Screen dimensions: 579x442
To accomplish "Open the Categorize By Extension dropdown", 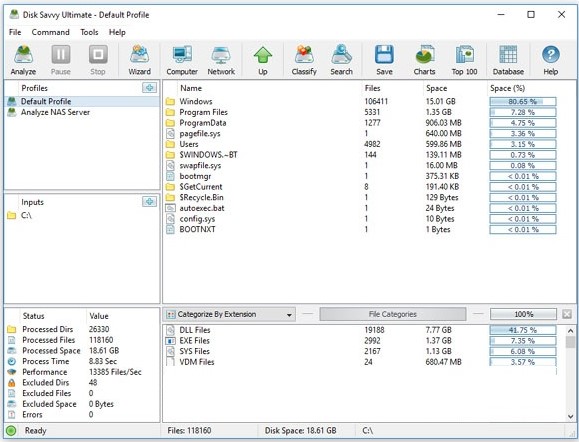I will [229, 314].
